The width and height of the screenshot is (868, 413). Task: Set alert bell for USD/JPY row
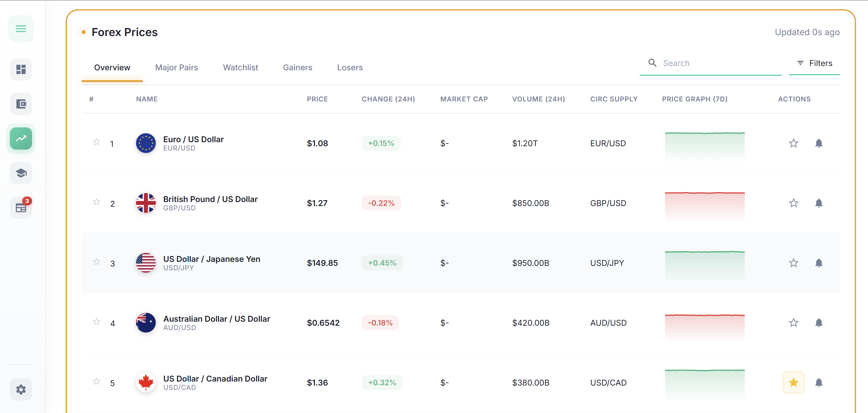click(x=818, y=263)
